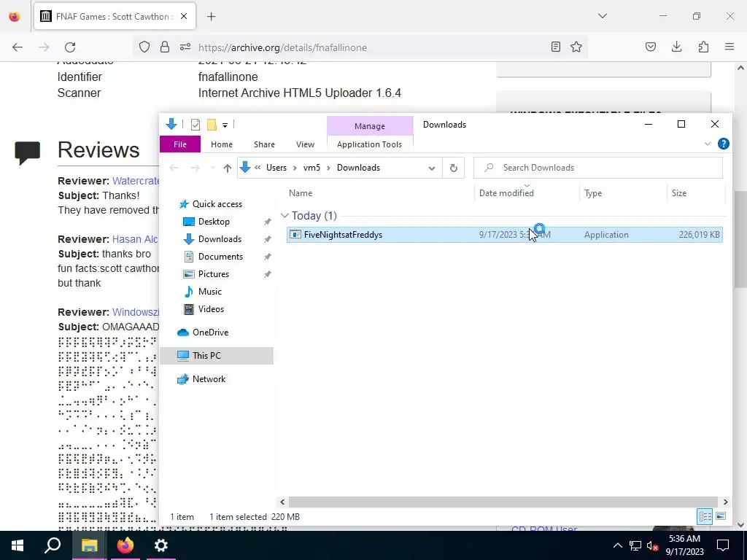Viewport: 747px width, 560px height.
Task: Open the File menu in Explorer
Action: pos(180,144)
